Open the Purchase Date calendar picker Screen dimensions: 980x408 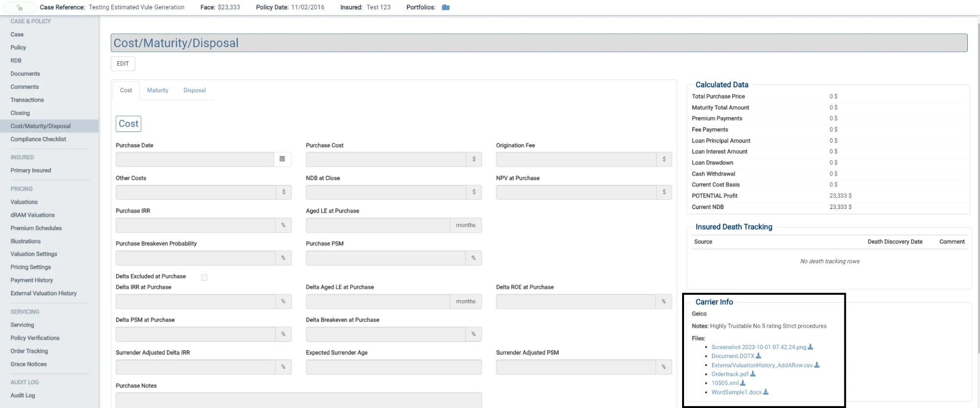pyautogui.click(x=282, y=159)
